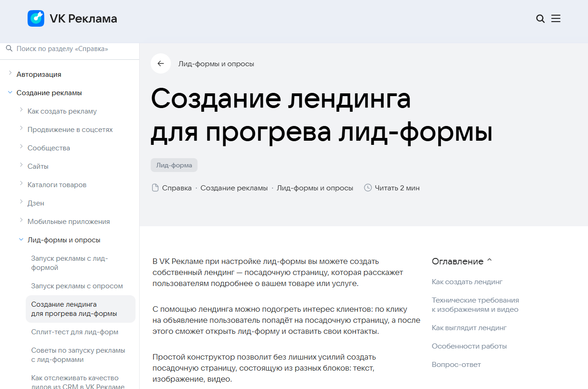588x389 pixels.
Task: Open the Дзен sidebar item
Action: [x=36, y=203]
